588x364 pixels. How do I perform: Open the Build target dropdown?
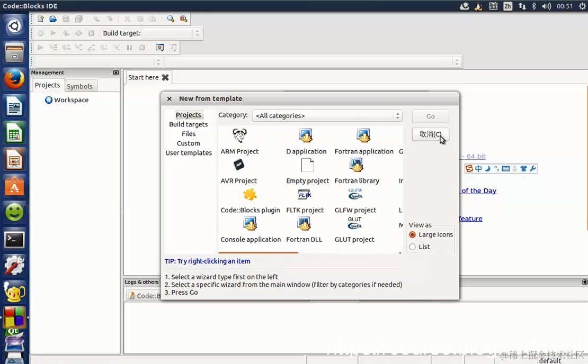coord(172,33)
